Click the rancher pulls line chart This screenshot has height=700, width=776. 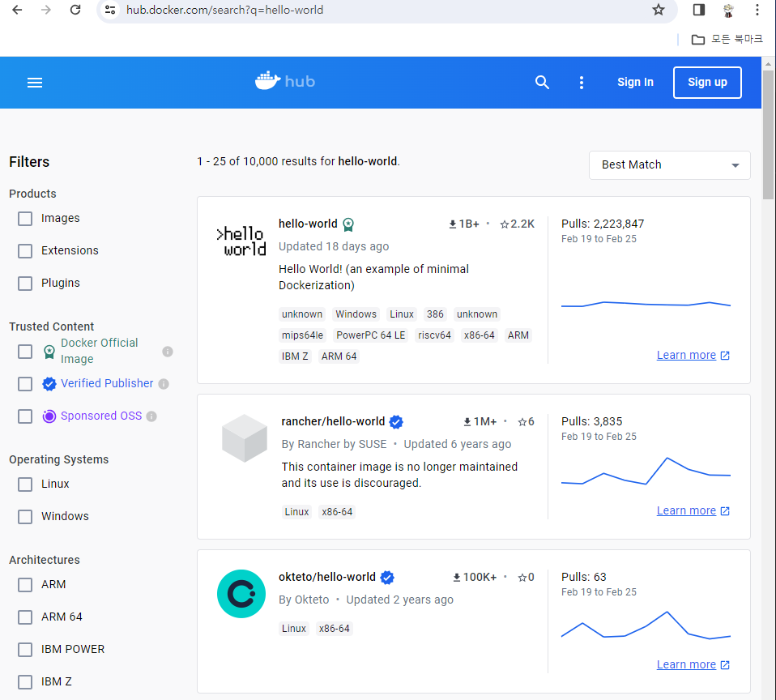point(646,472)
